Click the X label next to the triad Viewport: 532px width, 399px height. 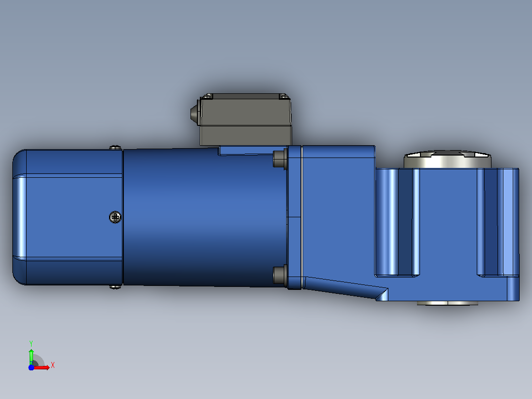click(x=53, y=365)
